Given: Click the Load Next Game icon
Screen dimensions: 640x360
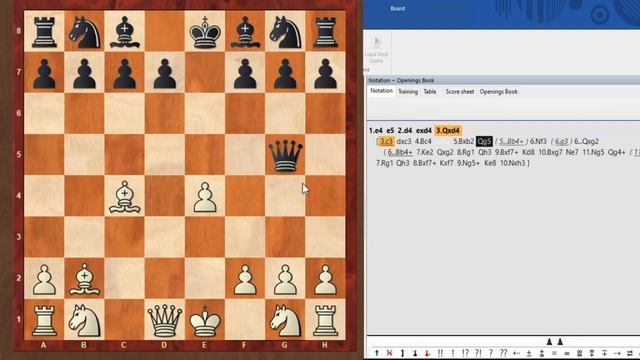Looking at the screenshot, I should click(x=376, y=50).
